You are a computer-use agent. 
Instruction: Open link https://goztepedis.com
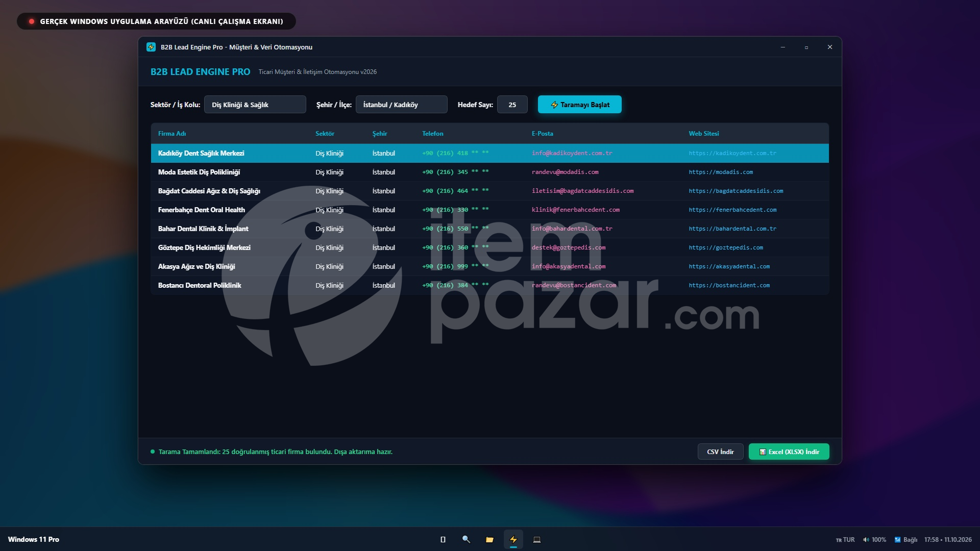pyautogui.click(x=725, y=247)
